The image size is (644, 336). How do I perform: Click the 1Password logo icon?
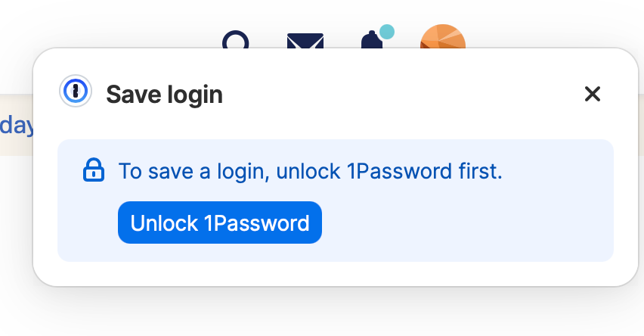76,92
